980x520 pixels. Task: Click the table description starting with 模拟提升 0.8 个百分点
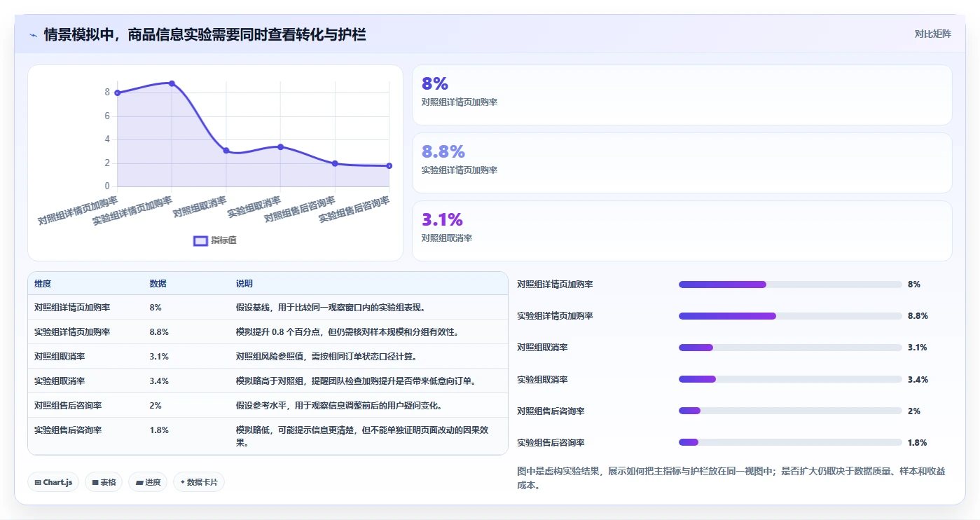point(347,331)
